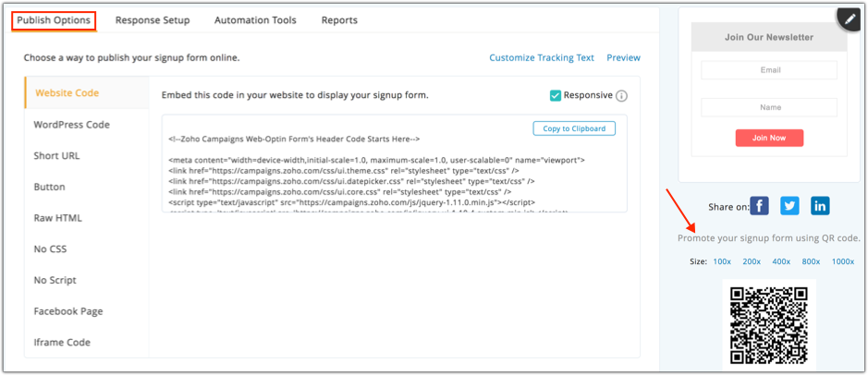Open Customize Tracking Text link

(542, 57)
